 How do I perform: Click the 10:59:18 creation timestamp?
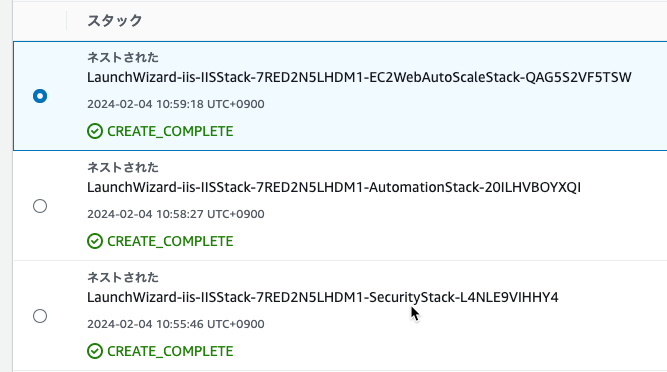[x=176, y=104]
